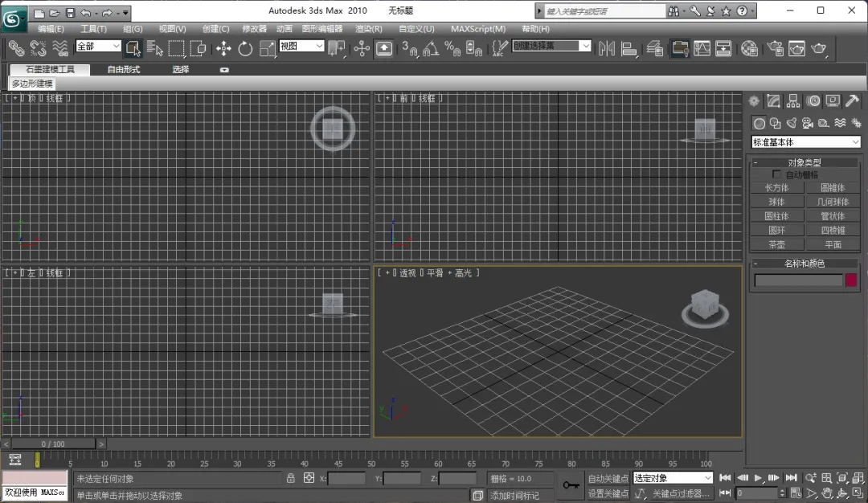Click the red object color swatch
The width and height of the screenshot is (868, 503).
(851, 280)
